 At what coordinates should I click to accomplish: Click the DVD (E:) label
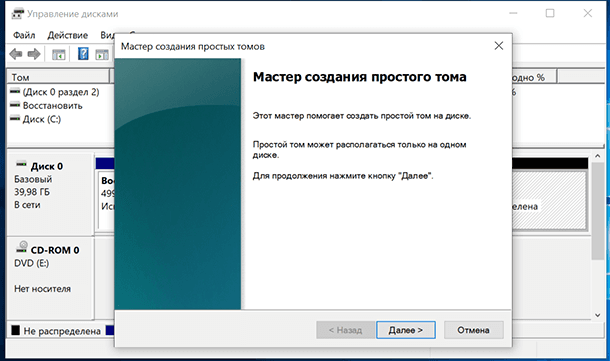click(32, 263)
